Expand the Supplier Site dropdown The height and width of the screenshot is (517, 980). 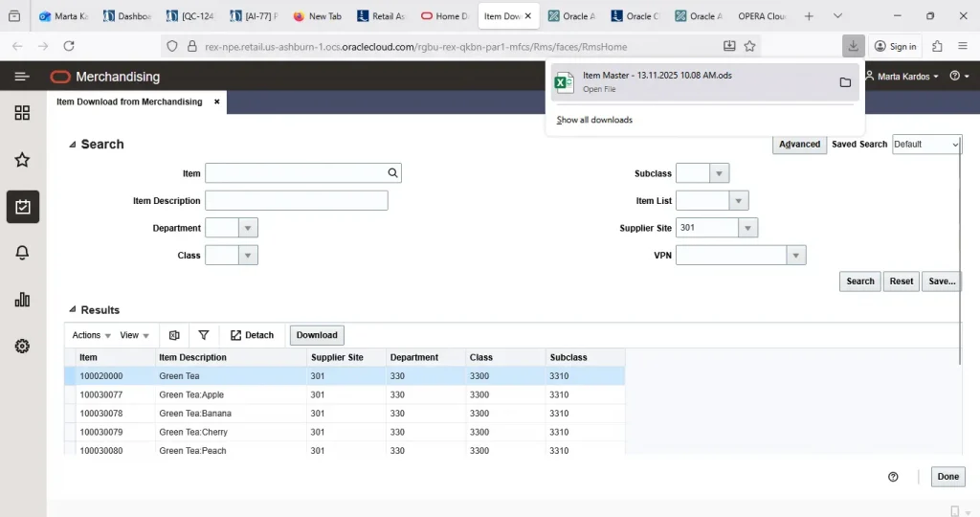[x=747, y=228]
